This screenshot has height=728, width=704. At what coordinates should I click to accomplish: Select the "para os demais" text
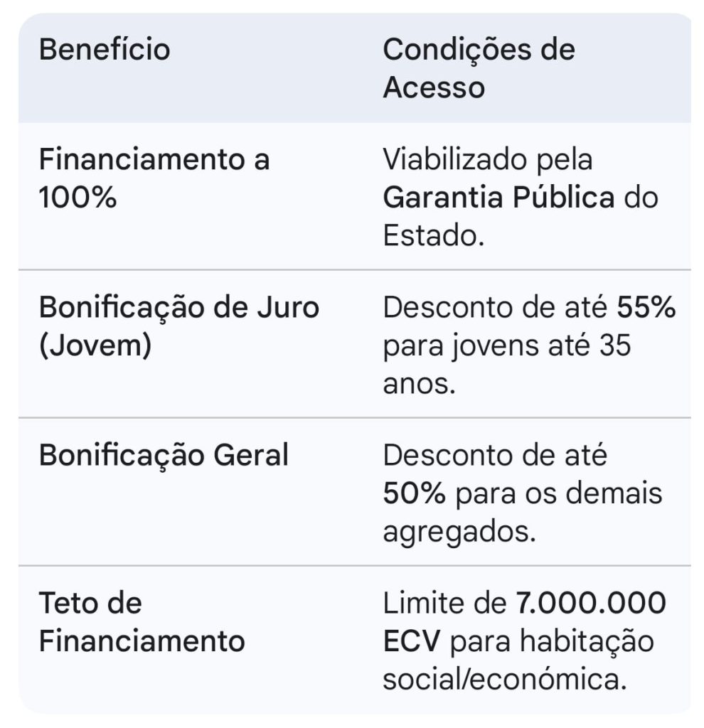[x=558, y=493]
